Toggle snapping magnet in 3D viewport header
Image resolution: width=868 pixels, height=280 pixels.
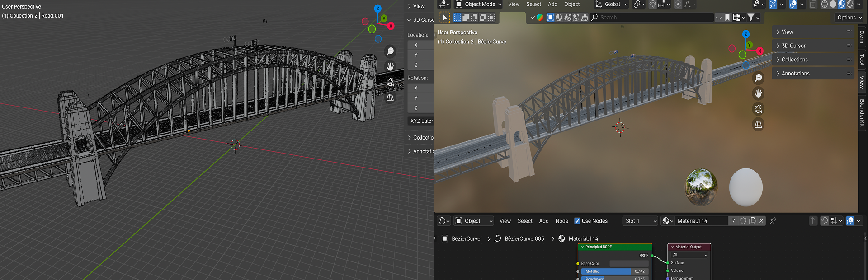pyautogui.click(x=652, y=5)
